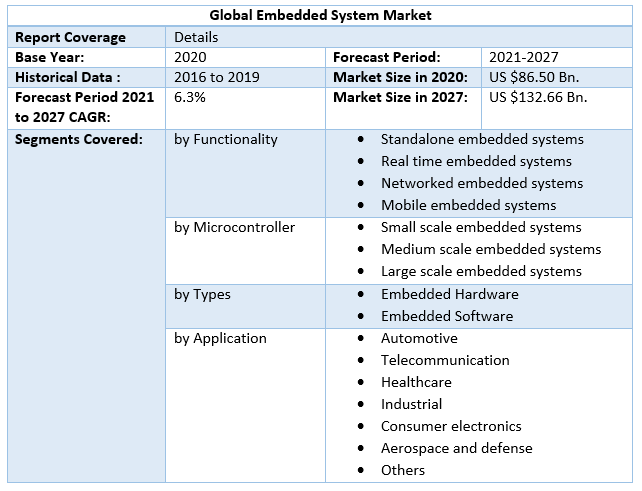Select Aerospace and defense entry
The image size is (642, 491).
[x=456, y=448]
